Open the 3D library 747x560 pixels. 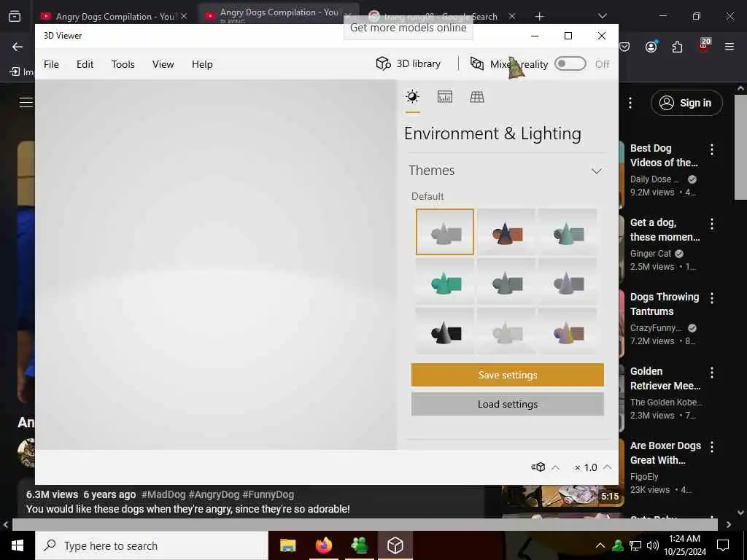tap(409, 64)
